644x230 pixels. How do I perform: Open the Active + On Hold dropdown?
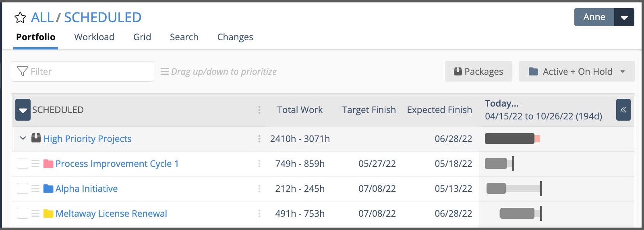pos(577,72)
